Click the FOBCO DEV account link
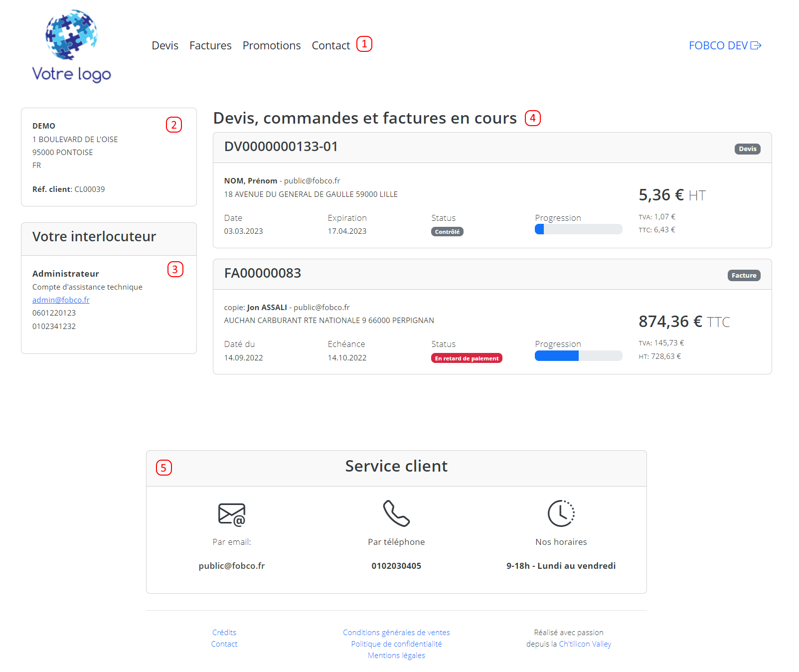The height and width of the screenshot is (672, 799). [x=718, y=45]
